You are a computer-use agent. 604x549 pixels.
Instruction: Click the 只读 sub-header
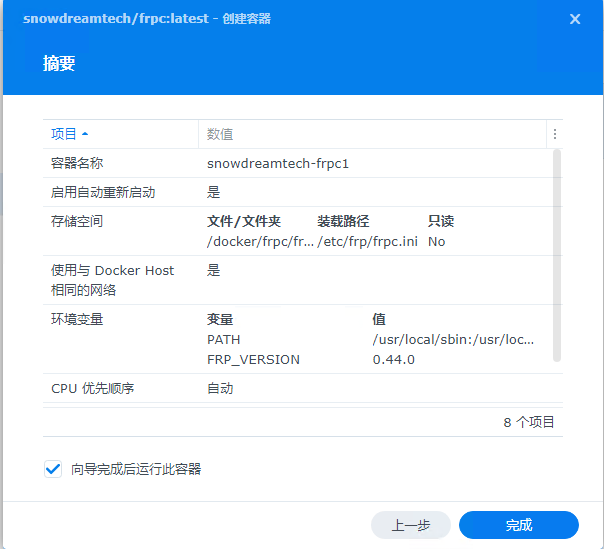441,222
